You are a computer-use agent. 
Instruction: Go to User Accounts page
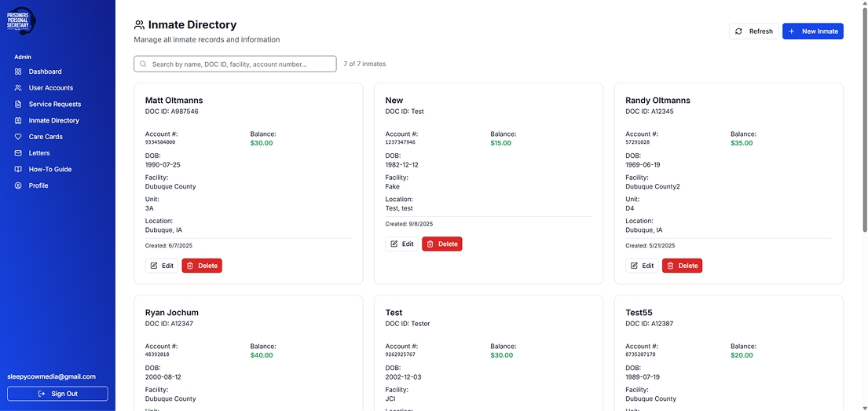pos(50,88)
